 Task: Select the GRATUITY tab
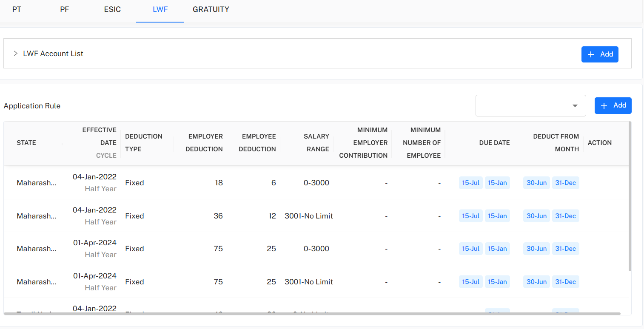tap(211, 9)
